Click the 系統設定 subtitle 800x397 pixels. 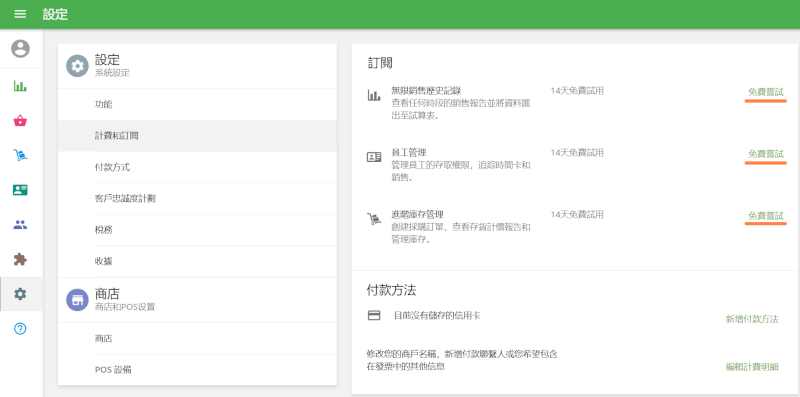click(112, 73)
